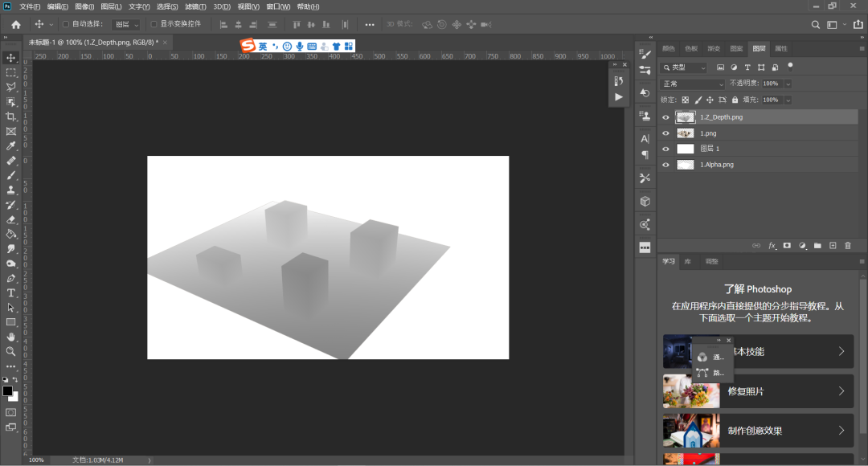This screenshot has height=466, width=868.
Task: Create a new layer group folder
Action: pyautogui.click(x=817, y=246)
